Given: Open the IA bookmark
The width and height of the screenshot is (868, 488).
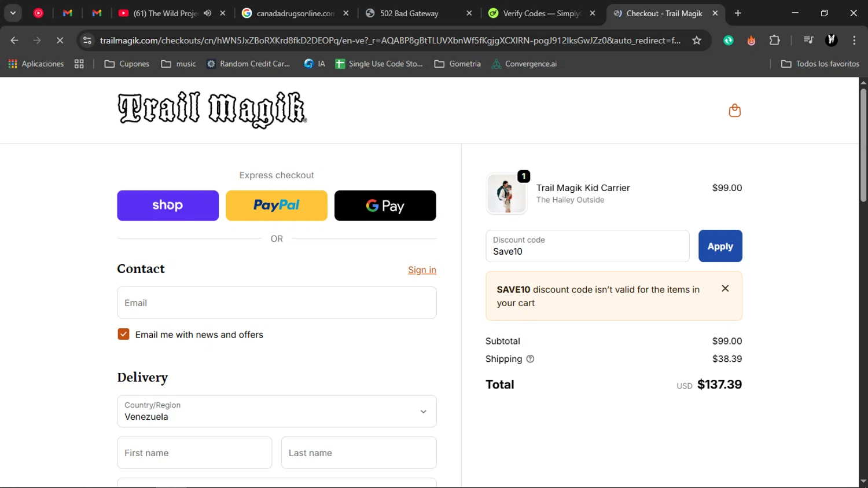Looking at the screenshot, I should click(x=315, y=64).
